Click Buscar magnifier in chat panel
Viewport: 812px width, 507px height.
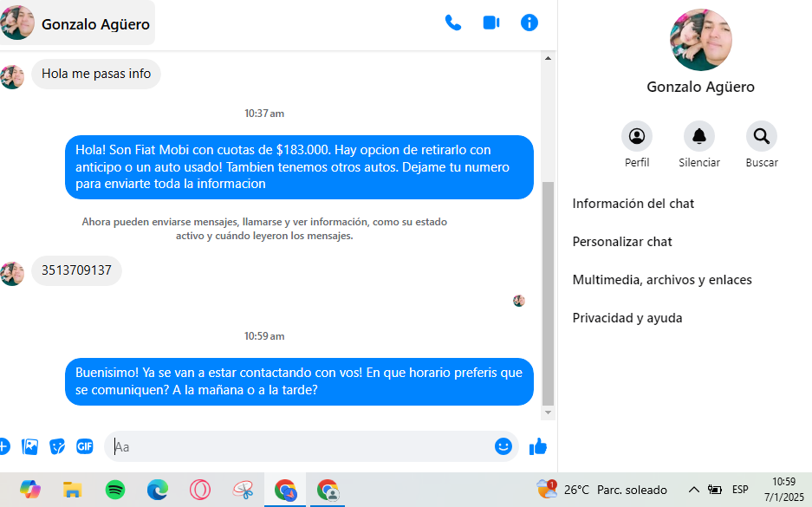tap(761, 137)
